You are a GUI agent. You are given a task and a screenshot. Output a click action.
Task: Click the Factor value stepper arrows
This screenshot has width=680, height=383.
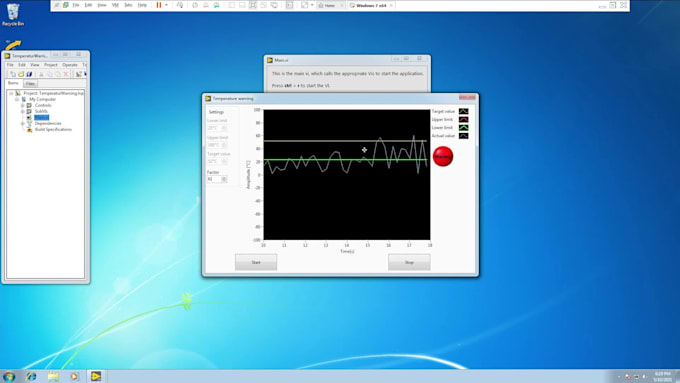[x=224, y=179]
